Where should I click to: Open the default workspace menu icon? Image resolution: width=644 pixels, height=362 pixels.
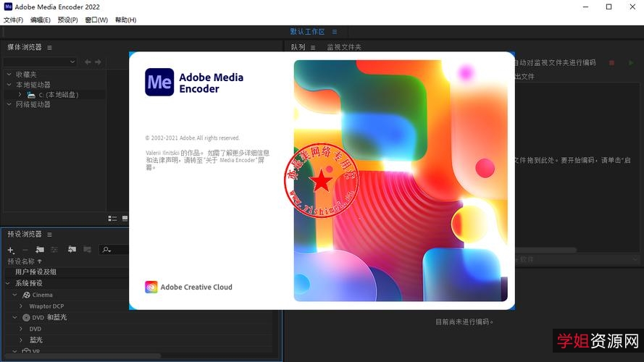pyautogui.click(x=335, y=32)
